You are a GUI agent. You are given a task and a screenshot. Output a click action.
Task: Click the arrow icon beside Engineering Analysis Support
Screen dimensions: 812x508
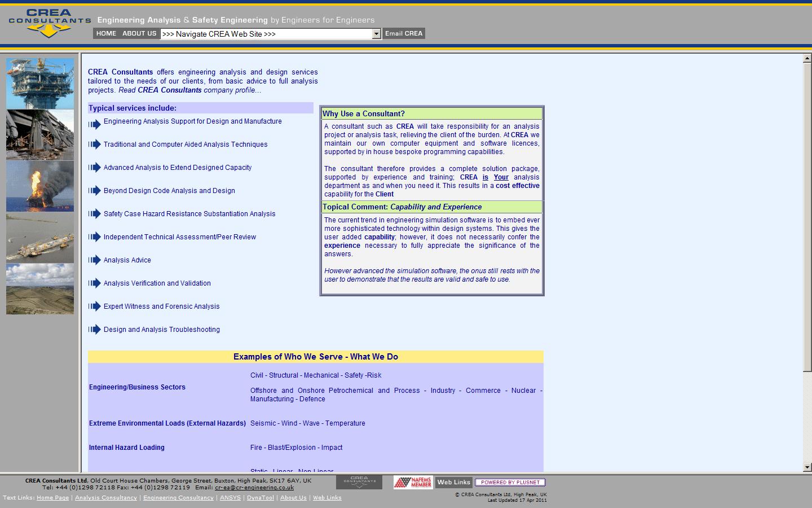click(95, 124)
